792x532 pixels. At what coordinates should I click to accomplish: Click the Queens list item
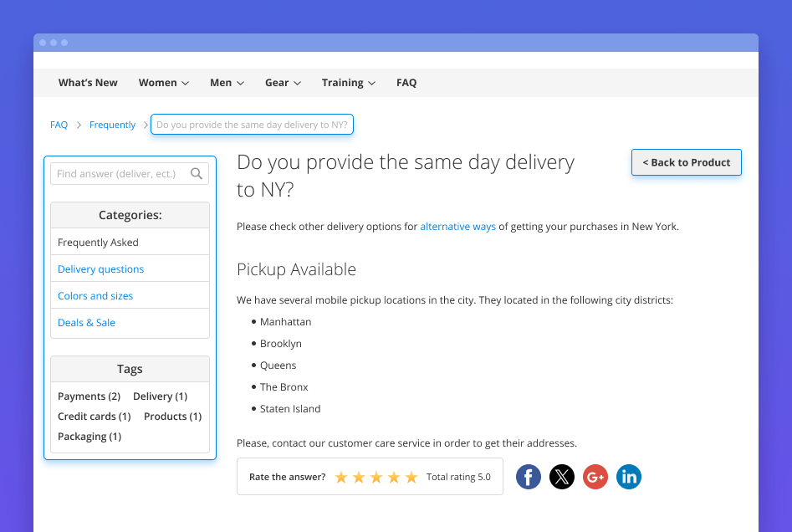(x=278, y=366)
